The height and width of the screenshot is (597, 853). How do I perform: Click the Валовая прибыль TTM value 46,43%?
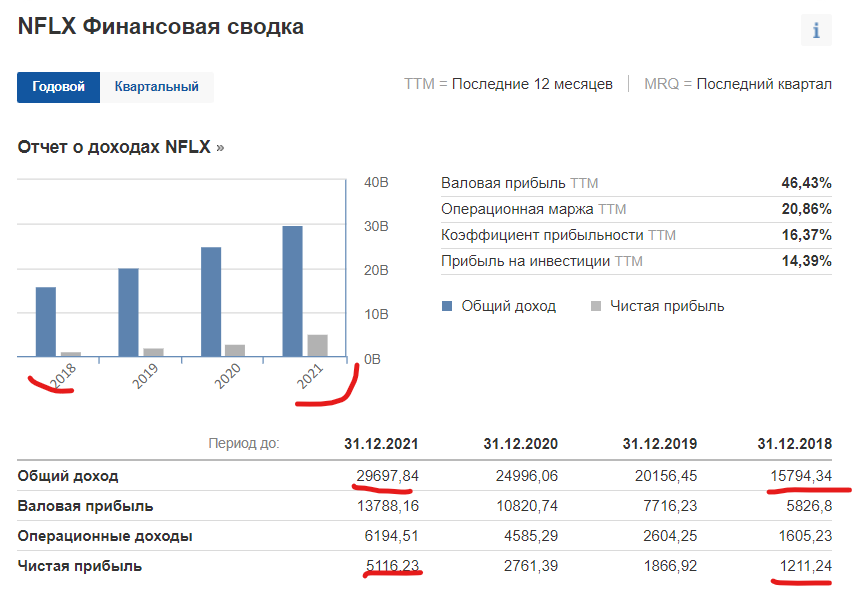point(806,183)
